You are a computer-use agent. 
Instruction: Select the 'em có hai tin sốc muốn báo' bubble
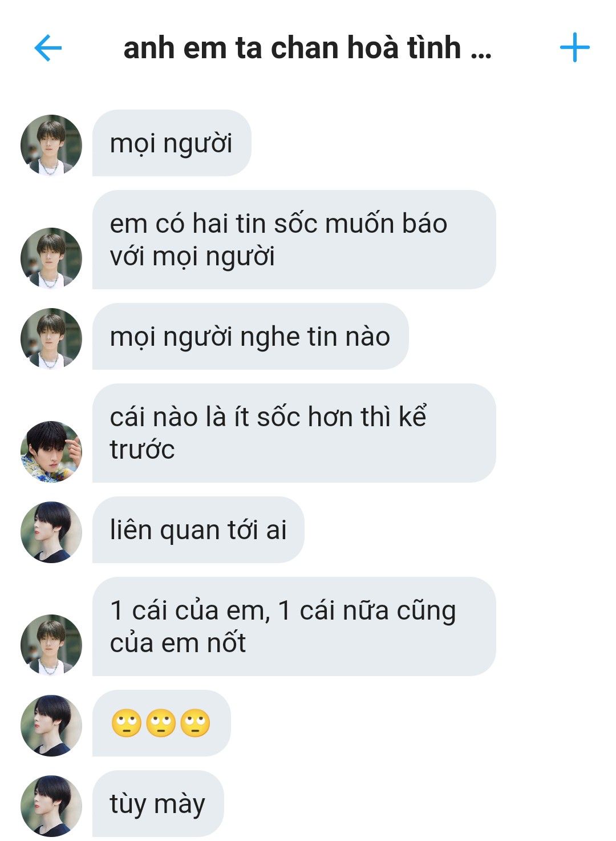[x=294, y=240]
